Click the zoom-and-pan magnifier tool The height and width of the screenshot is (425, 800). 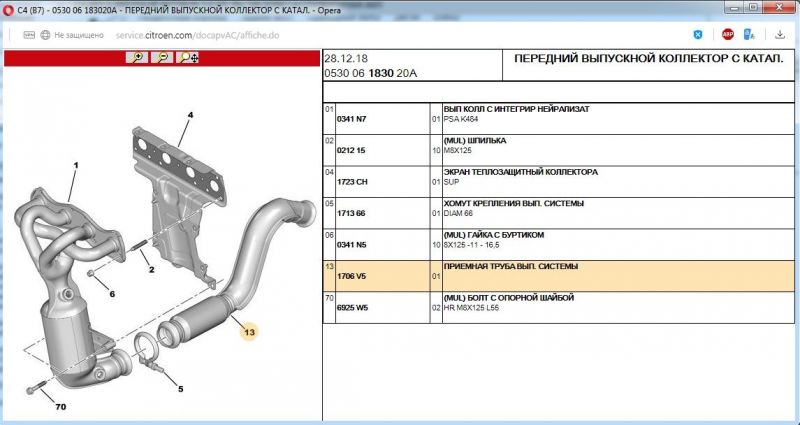(x=188, y=58)
